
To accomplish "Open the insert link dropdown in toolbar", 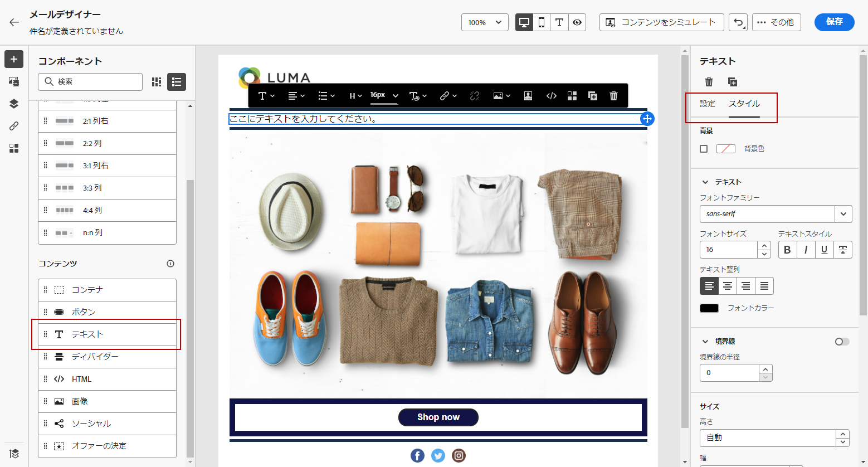I will tap(448, 96).
